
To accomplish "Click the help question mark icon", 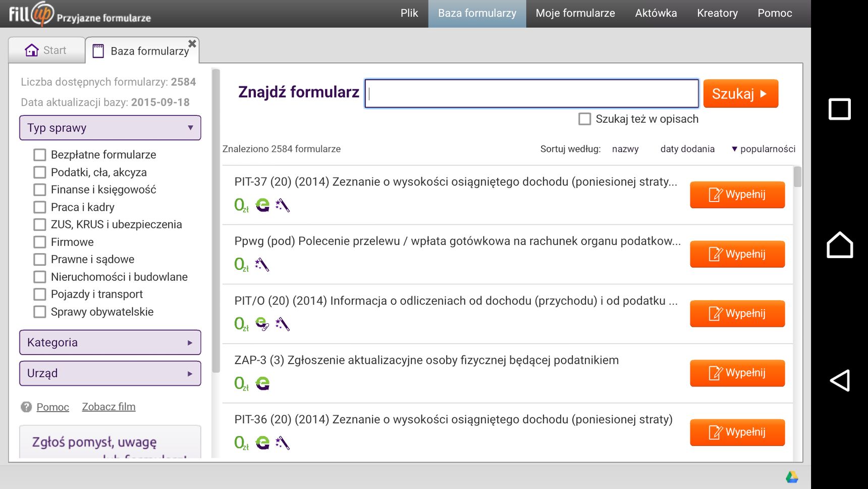I will [26, 407].
